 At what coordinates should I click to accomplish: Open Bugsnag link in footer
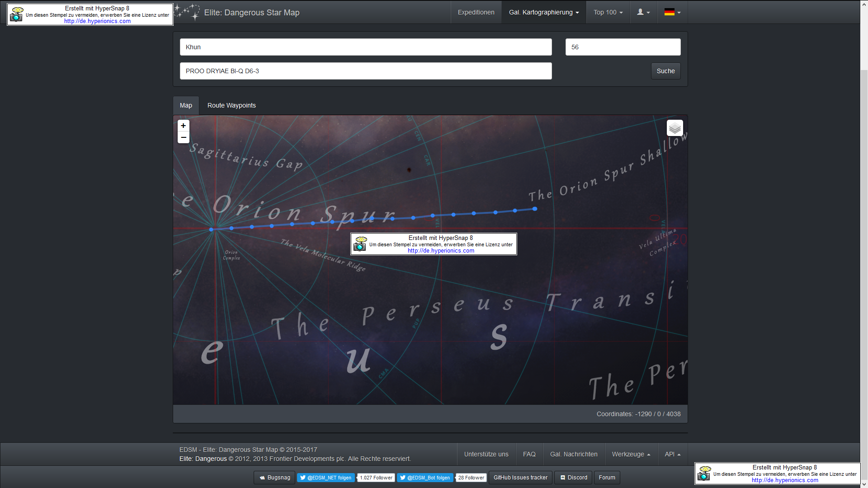click(274, 478)
